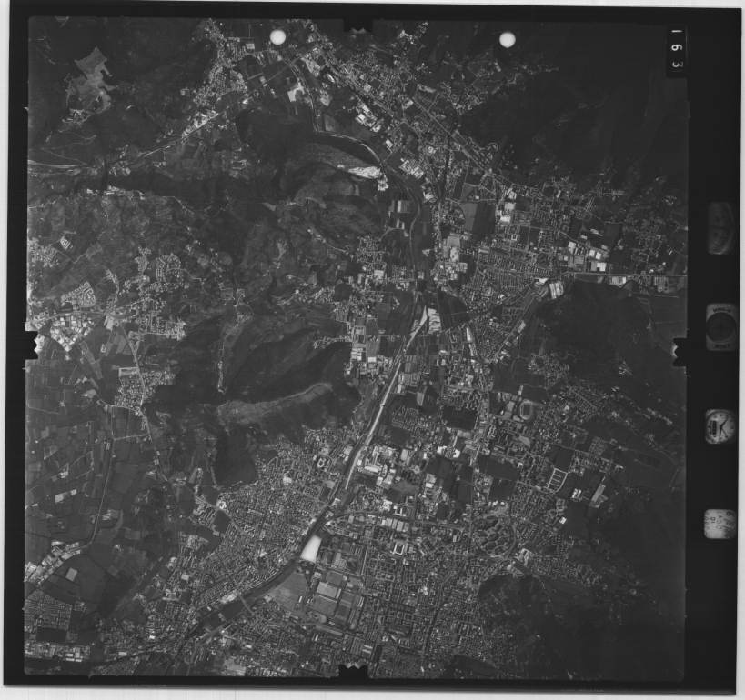Click the oval stadium in the city

528,410
